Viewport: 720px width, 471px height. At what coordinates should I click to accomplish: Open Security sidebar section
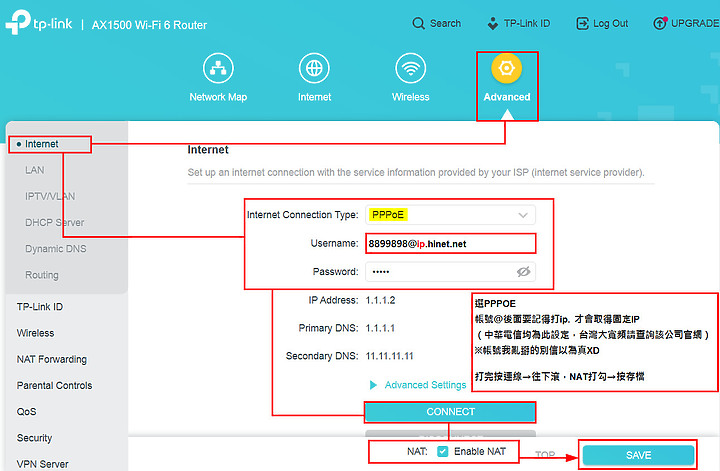pos(34,438)
